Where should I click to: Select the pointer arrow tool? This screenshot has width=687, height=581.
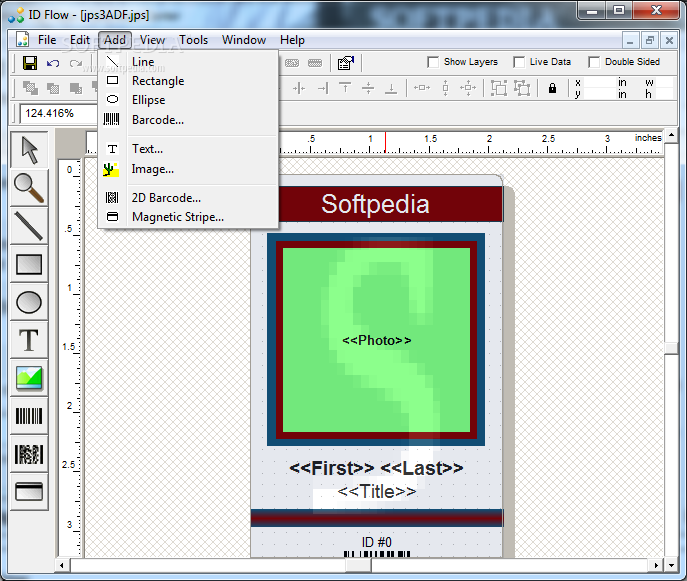tap(29, 150)
